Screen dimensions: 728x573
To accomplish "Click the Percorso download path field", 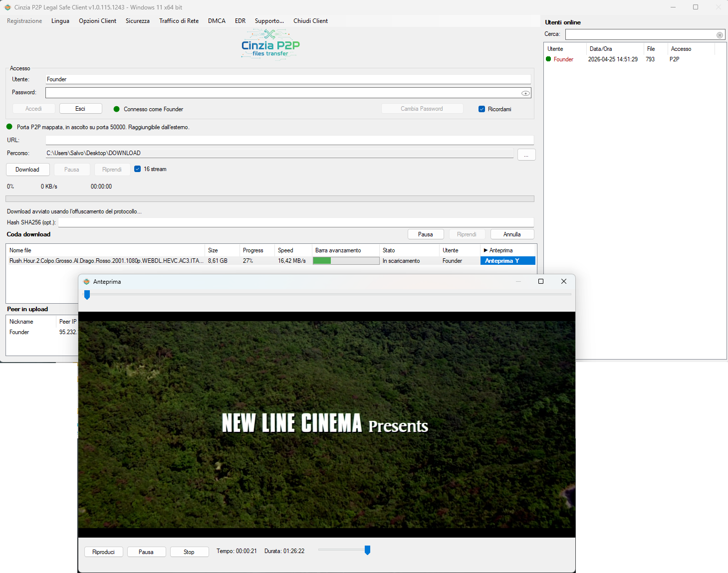I will (279, 153).
